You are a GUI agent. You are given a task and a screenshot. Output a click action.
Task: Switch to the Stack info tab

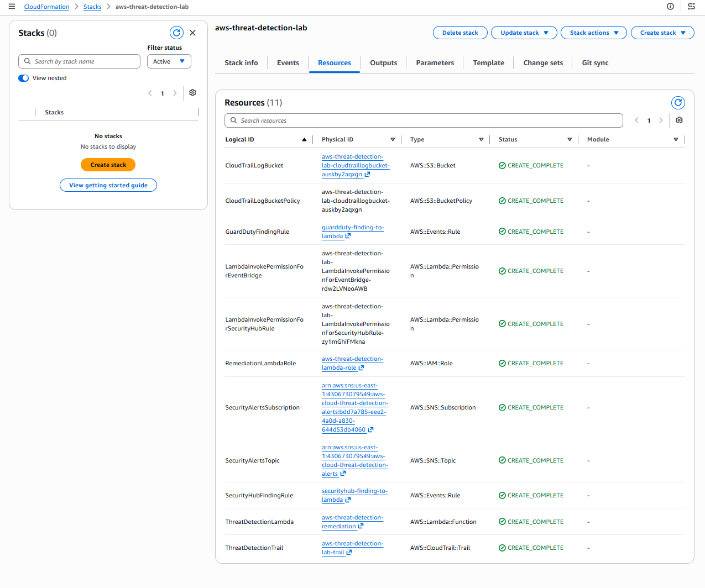[x=241, y=63]
